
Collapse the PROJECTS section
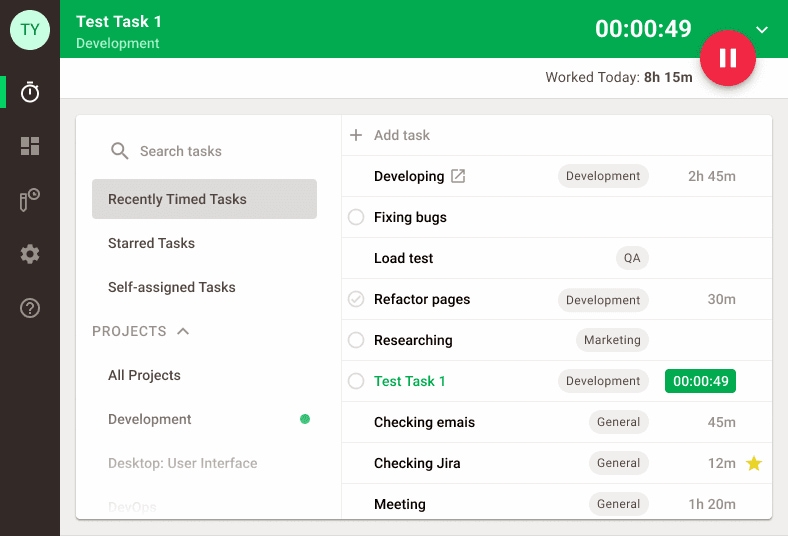tap(183, 331)
